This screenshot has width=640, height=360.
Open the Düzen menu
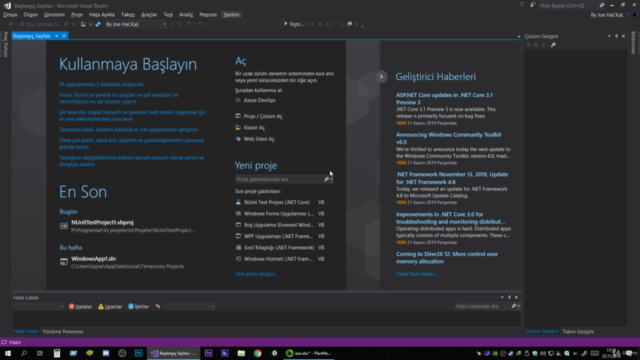(x=31, y=15)
